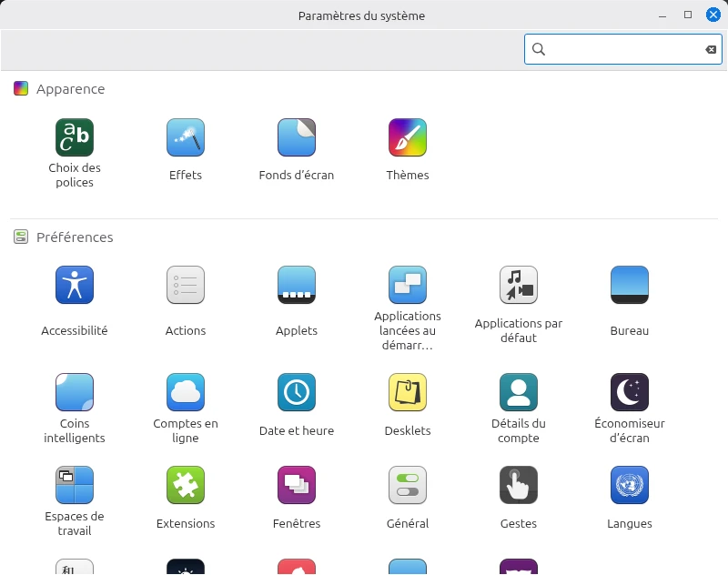728x575 pixels.
Task: Open the Bureau desktop settings
Action: point(629,285)
